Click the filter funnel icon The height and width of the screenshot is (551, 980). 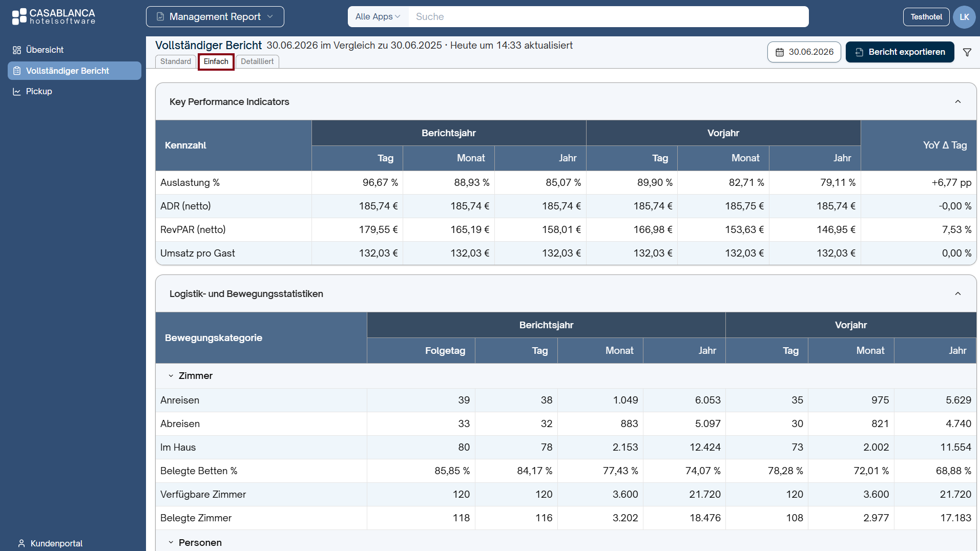tap(967, 52)
